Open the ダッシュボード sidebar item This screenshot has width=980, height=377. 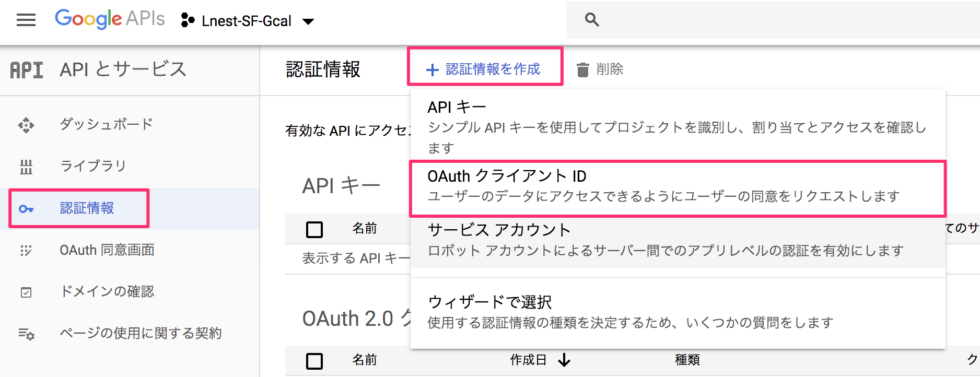tap(130, 124)
